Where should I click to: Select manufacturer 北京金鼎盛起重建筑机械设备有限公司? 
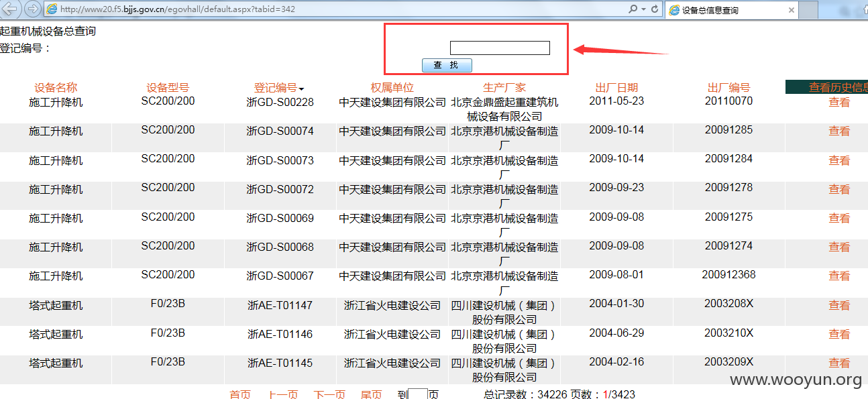click(x=504, y=109)
